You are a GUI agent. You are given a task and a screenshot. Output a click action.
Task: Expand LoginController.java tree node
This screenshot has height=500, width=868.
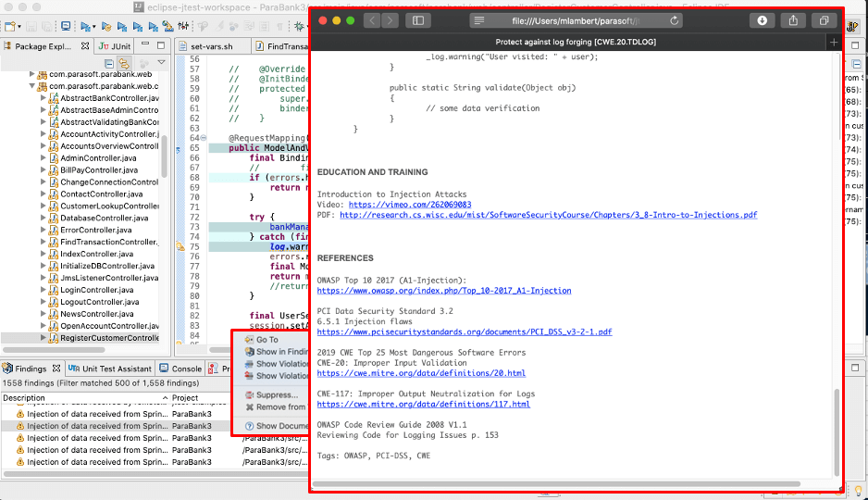click(x=43, y=290)
